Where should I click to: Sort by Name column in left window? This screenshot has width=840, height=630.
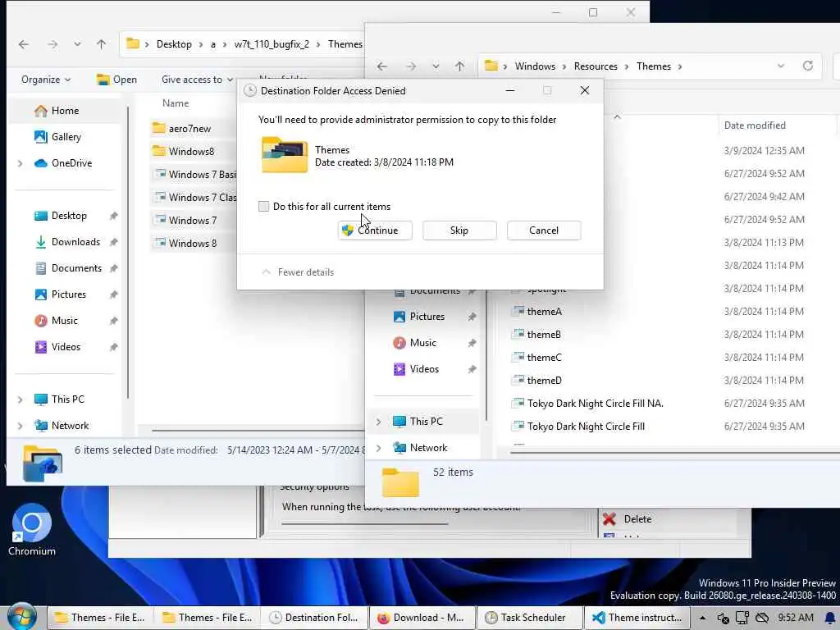pos(176,103)
